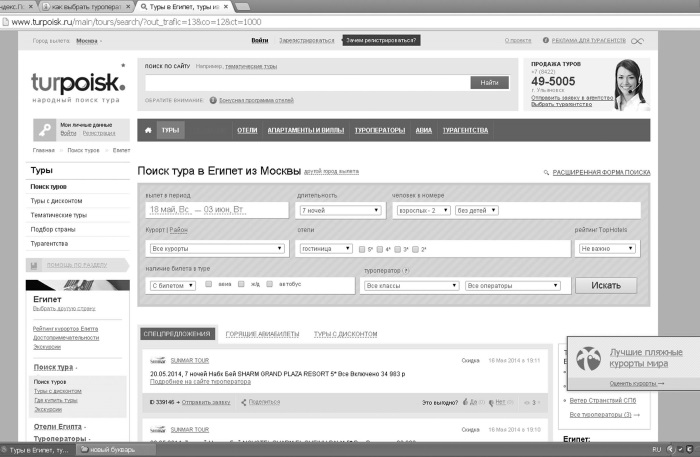The image size is (700, 457).
Task: Click the home icon in navigation bar
Action: [148, 130]
